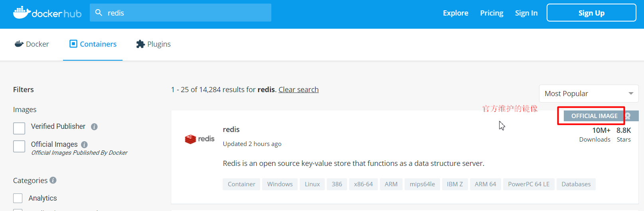
Task: Click the official image ribbon badge icon
Action: pos(628,116)
